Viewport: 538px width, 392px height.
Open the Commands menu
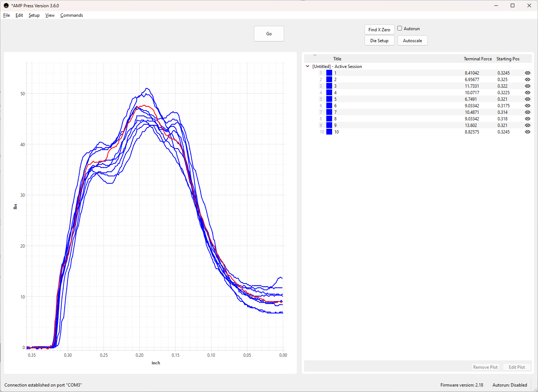pos(72,15)
